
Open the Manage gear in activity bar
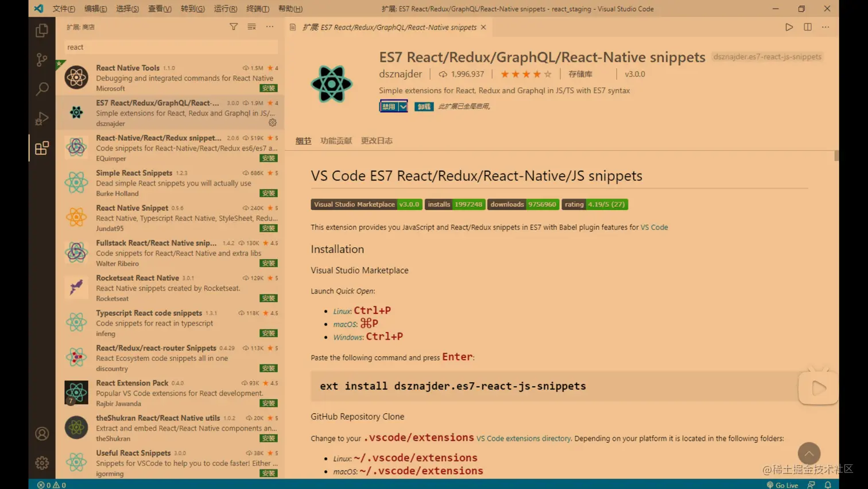42,463
